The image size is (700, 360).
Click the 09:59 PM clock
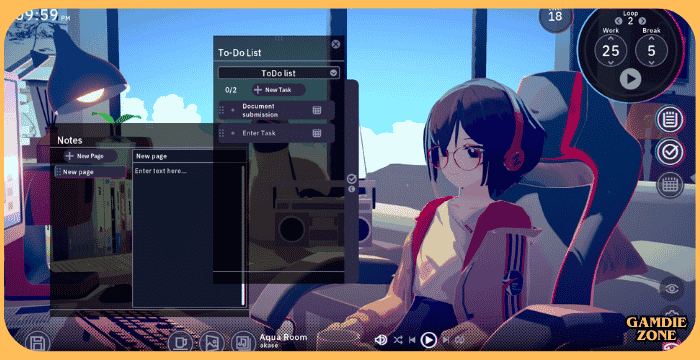42,16
